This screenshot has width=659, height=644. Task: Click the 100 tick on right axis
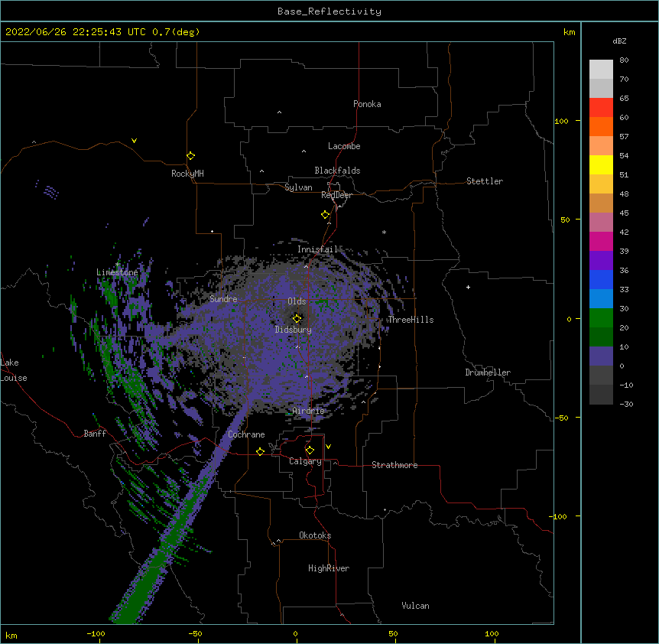click(561, 121)
